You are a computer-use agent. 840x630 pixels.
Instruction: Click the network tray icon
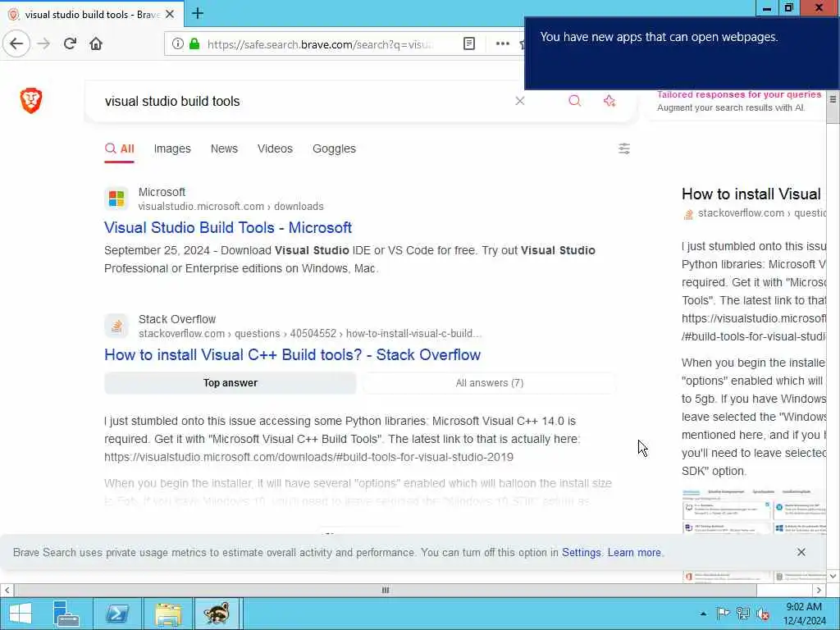pos(743,614)
